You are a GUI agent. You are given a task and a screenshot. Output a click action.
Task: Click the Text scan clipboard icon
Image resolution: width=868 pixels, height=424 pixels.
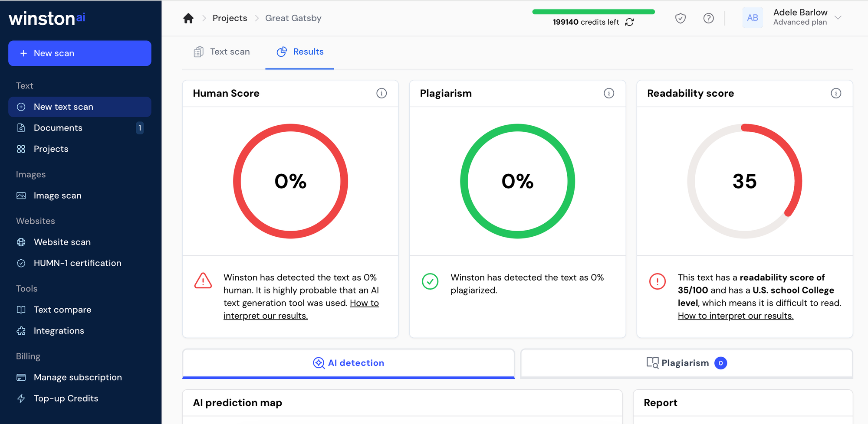(198, 52)
